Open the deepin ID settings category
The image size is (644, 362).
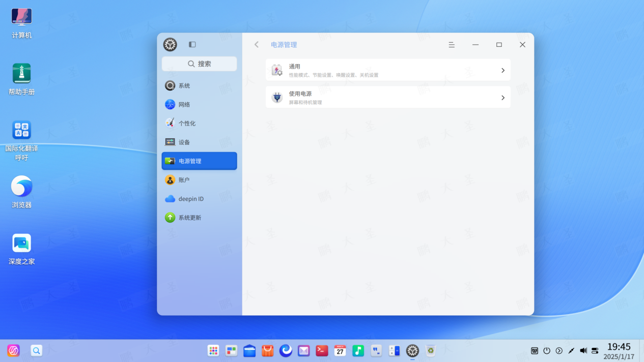point(199,198)
